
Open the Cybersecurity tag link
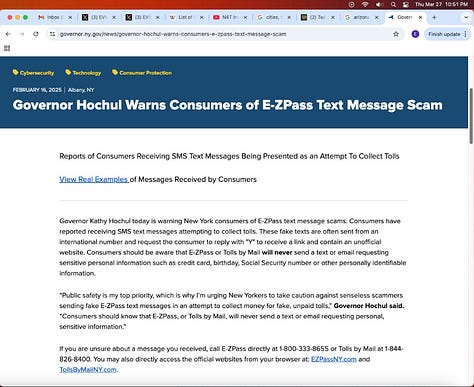[x=37, y=73]
